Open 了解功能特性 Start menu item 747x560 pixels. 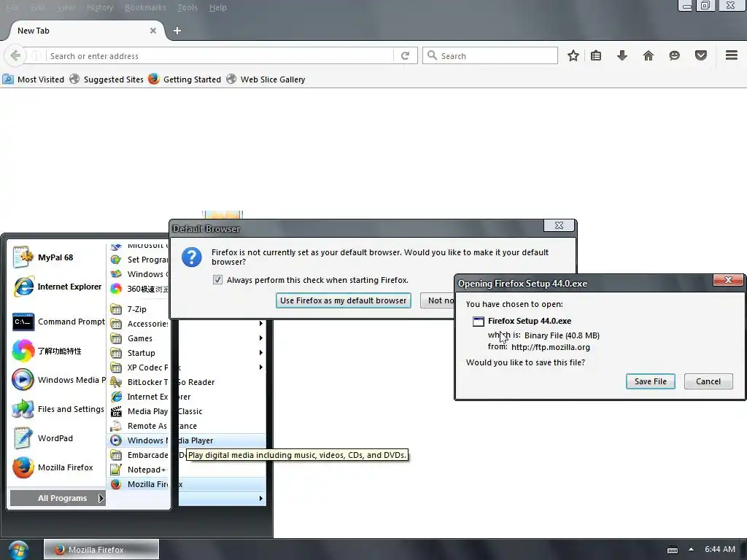pos(57,351)
